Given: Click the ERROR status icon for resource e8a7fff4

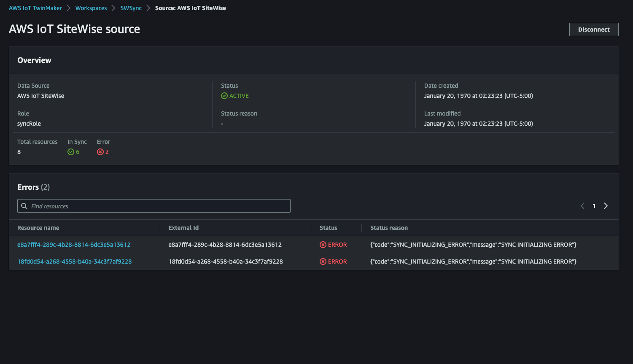Looking at the screenshot, I should (x=323, y=244).
